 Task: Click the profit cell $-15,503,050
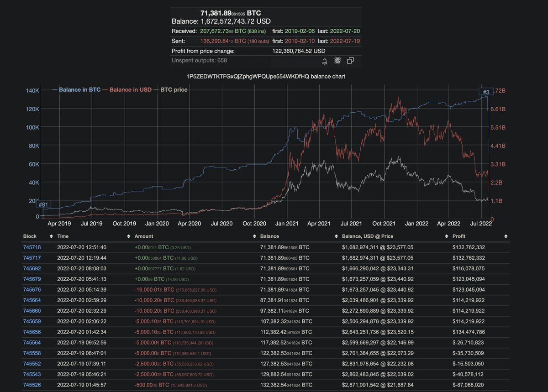click(x=469, y=364)
